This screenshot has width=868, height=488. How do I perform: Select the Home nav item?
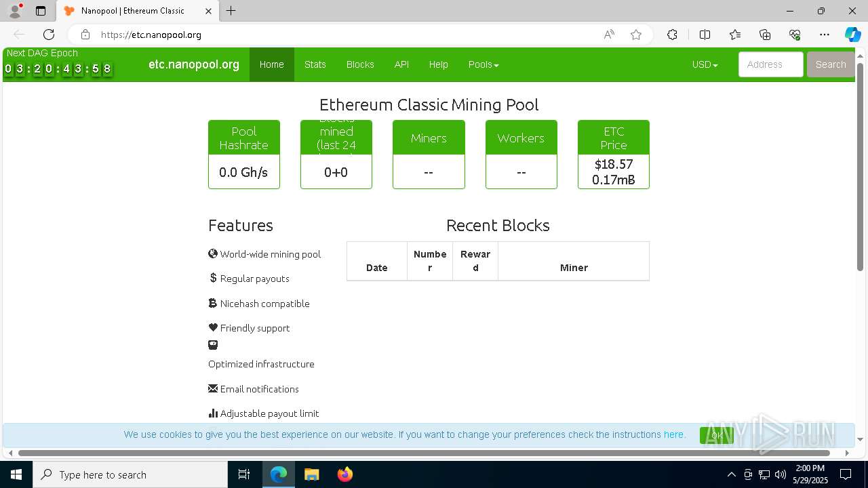[x=272, y=64]
